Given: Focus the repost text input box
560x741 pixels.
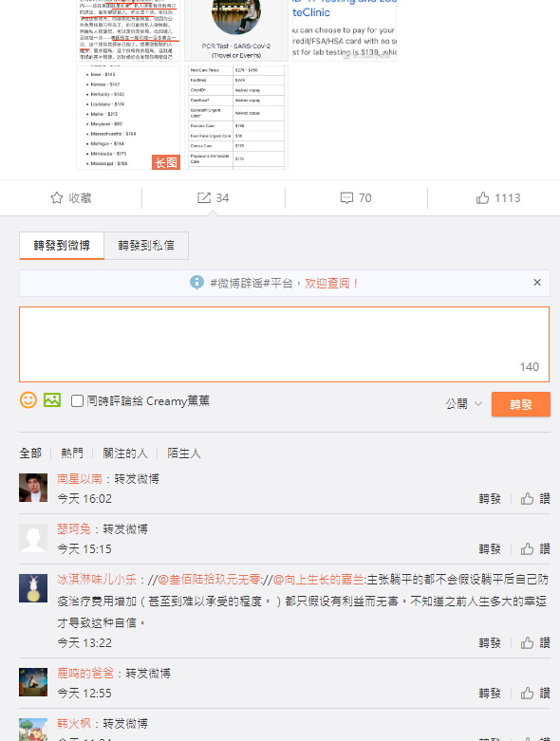Looking at the screenshot, I should click(x=284, y=344).
